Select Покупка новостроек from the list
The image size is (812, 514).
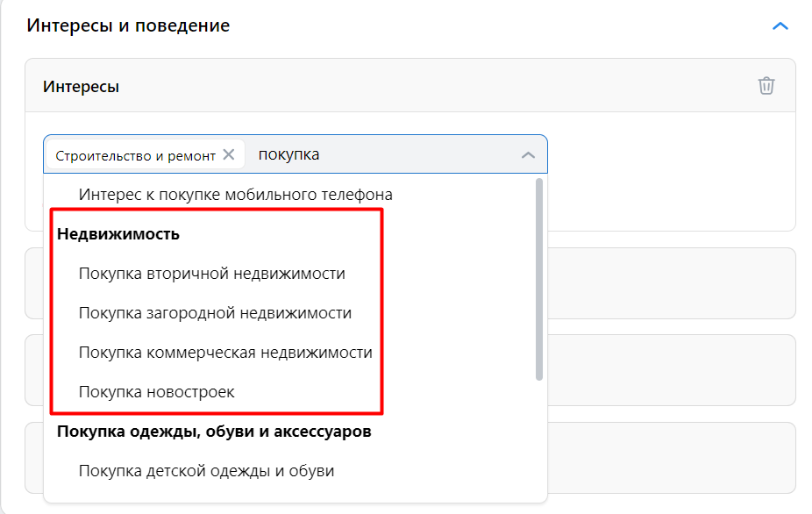click(156, 392)
